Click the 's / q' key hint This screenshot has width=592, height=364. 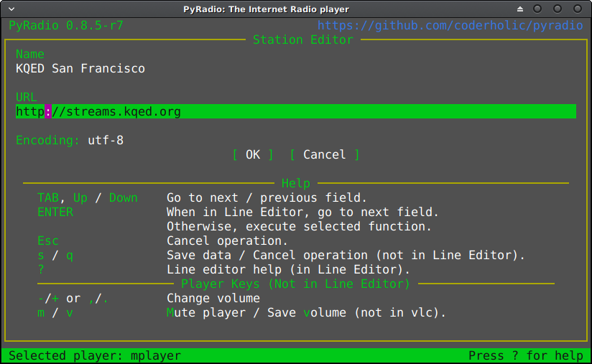click(55, 256)
